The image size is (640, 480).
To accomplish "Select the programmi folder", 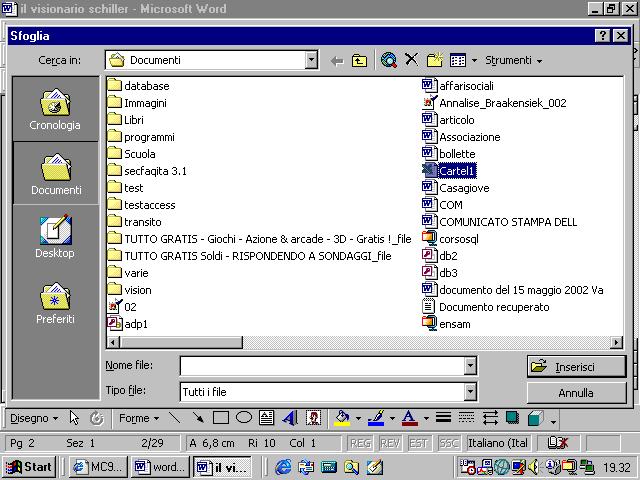I will point(141,137).
